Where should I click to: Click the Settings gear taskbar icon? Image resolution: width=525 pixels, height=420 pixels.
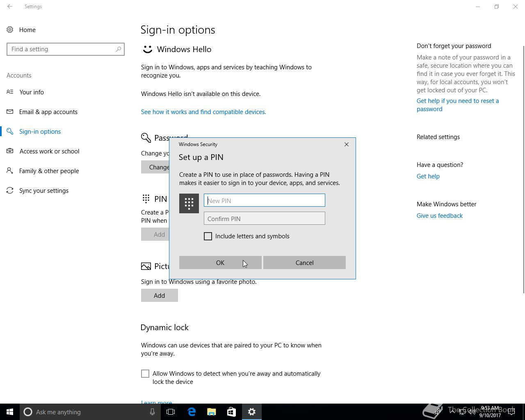click(252, 412)
